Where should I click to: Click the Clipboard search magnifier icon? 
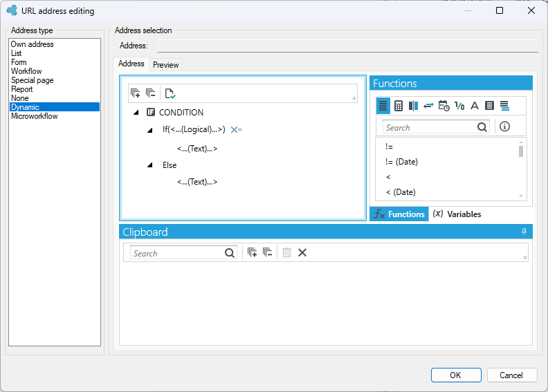coord(230,253)
